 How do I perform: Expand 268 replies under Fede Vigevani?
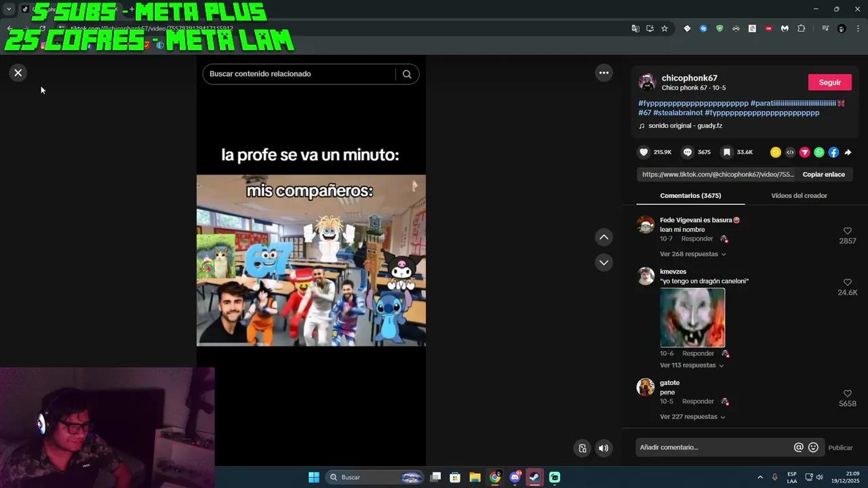tap(692, 254)
